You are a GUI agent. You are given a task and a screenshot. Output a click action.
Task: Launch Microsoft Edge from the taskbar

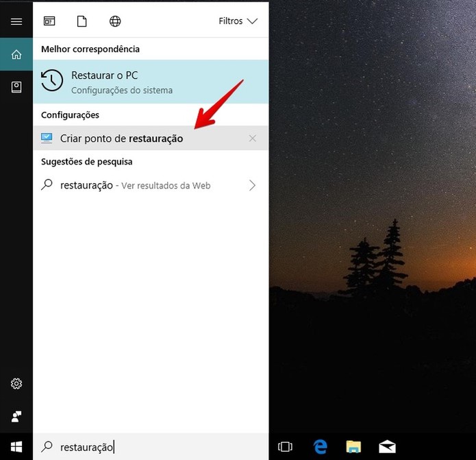(321, 446)
